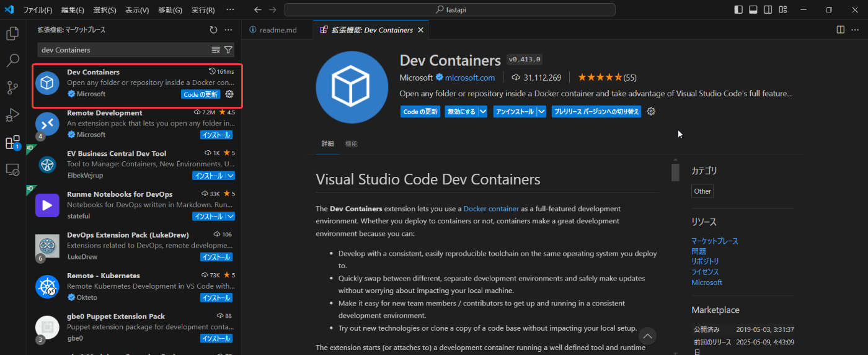Install Runme Notebooks for DevOps
The width and height of the screenshot is (868, 355).
coord(209,216)
